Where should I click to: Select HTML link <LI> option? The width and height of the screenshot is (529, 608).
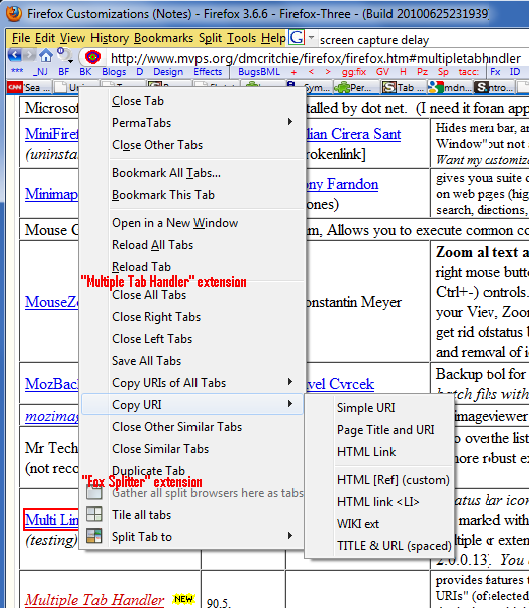[379, 502]
